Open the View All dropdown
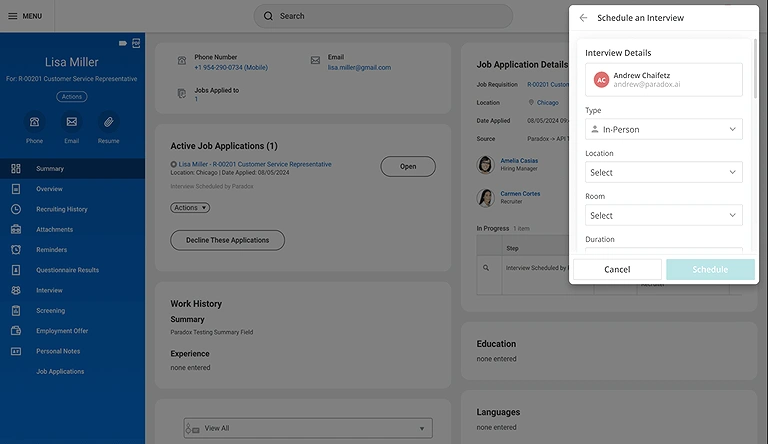768x444 pixels. [x=308, y=428]
